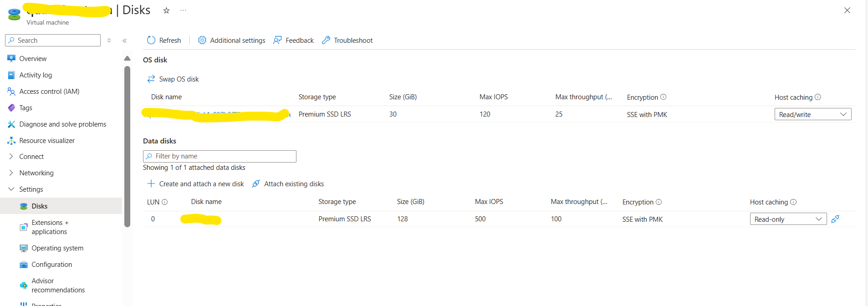Click the LUN info icon
The width and height of the screenshot is (868, 306).
click(165, 202)
